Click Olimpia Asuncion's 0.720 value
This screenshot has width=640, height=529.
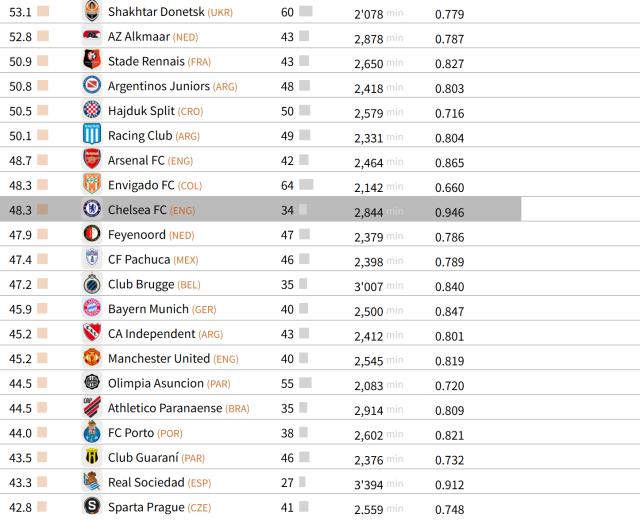(x=449, y=383)
